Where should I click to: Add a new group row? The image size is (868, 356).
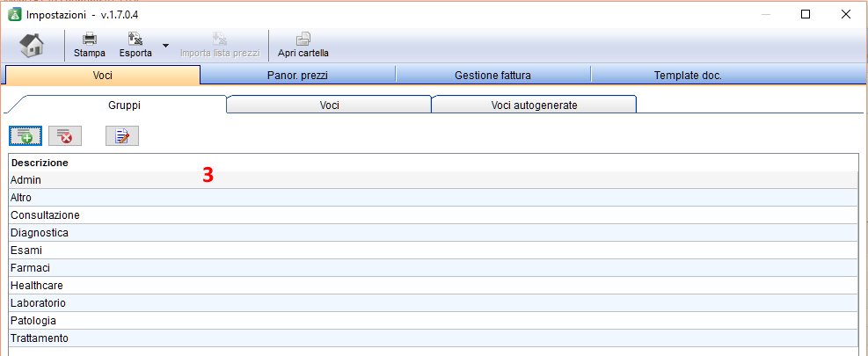click(26, 135)
